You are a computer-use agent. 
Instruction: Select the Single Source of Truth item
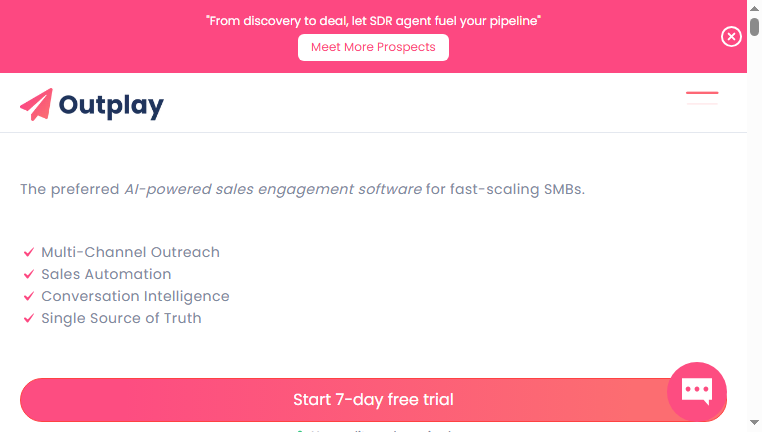point(121,318)
